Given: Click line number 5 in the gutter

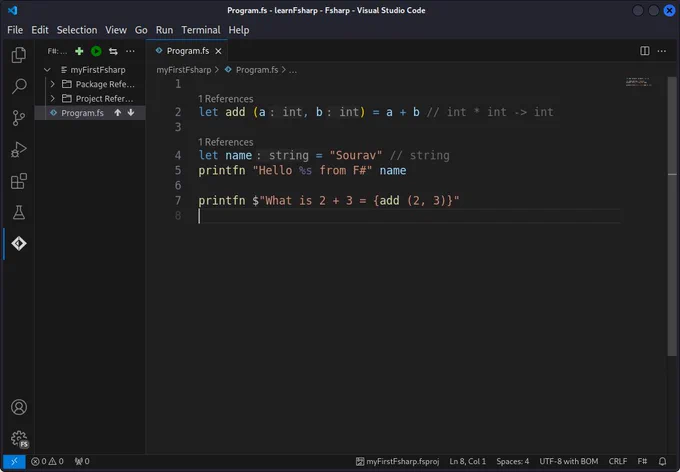Looking at the screenshot, I should coord(178,170).
